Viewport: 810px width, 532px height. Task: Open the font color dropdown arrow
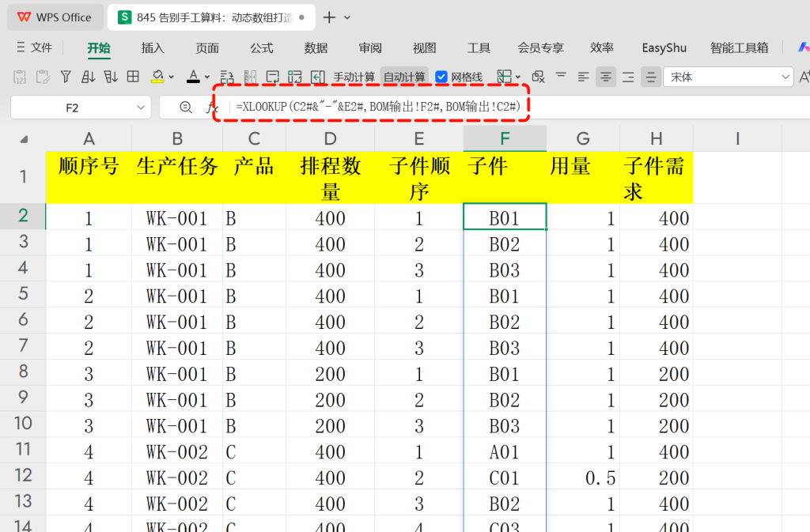click(x=207, y=77)
